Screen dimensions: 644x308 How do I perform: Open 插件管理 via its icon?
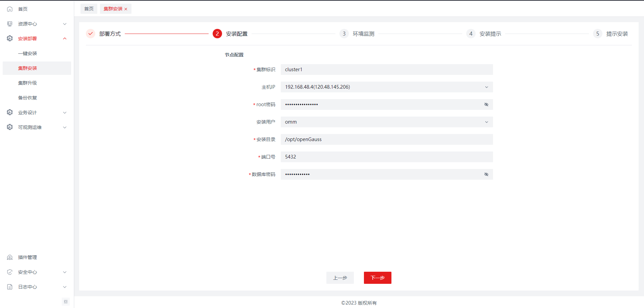[10, 257]
